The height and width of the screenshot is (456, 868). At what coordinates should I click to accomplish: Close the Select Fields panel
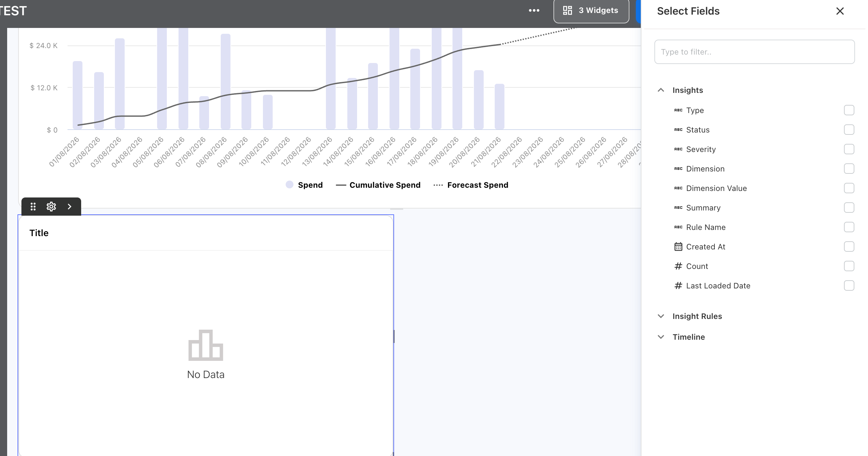pos(840,11)
